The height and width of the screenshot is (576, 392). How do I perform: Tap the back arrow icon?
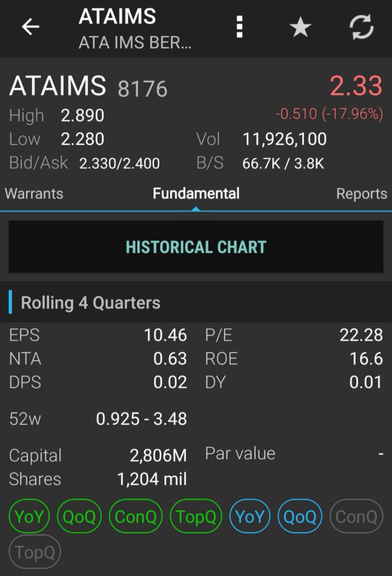pos(31,27)
